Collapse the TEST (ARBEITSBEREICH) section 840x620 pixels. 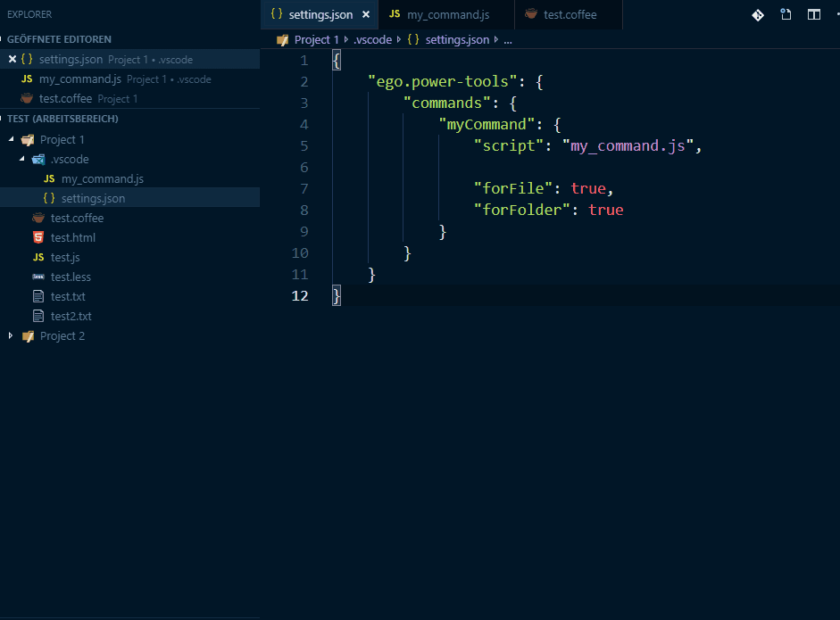tap(62, 119)
